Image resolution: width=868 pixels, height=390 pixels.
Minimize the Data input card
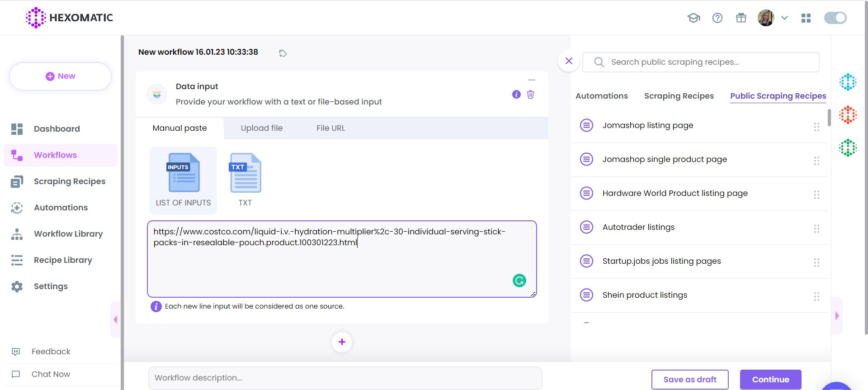(x=531, y=80)
